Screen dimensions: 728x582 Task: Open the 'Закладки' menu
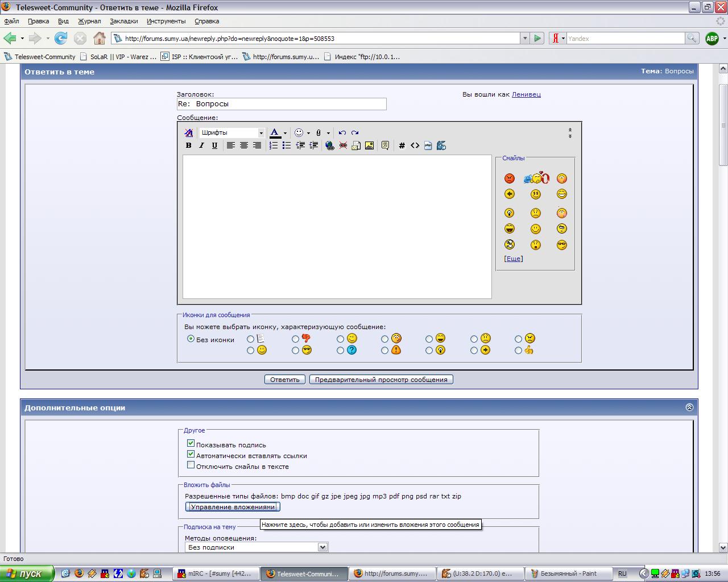123,21
